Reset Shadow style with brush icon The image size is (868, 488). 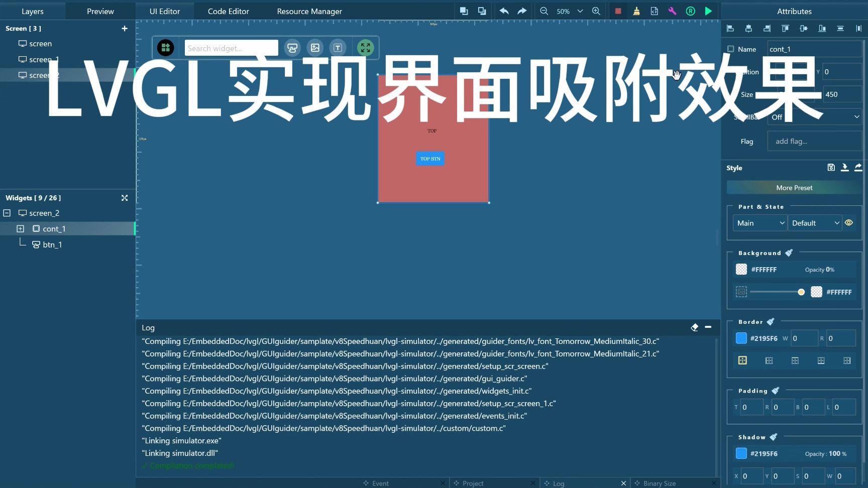[774, 437]
